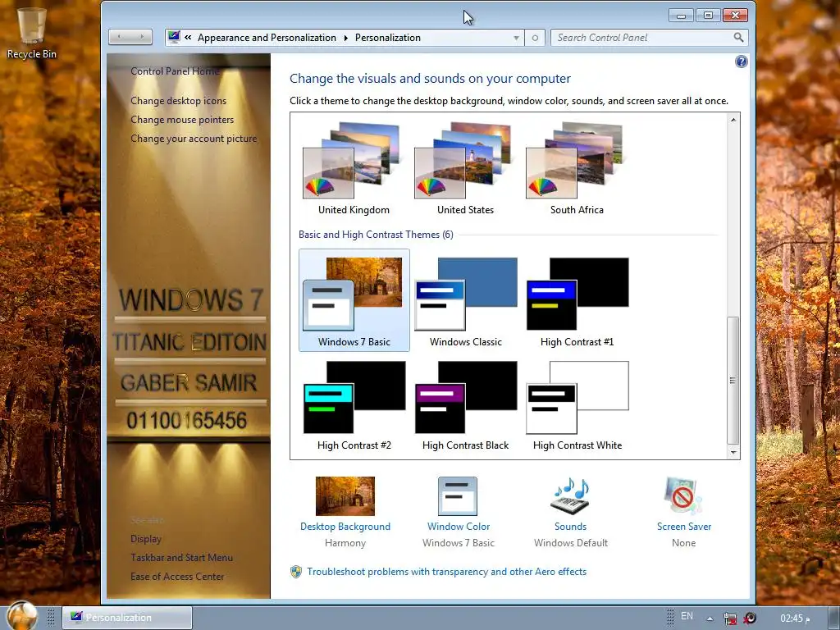Maximize the Personalization window
This screenshot has height=630, width=840.
pyautogui.click(x=708, y=16)
